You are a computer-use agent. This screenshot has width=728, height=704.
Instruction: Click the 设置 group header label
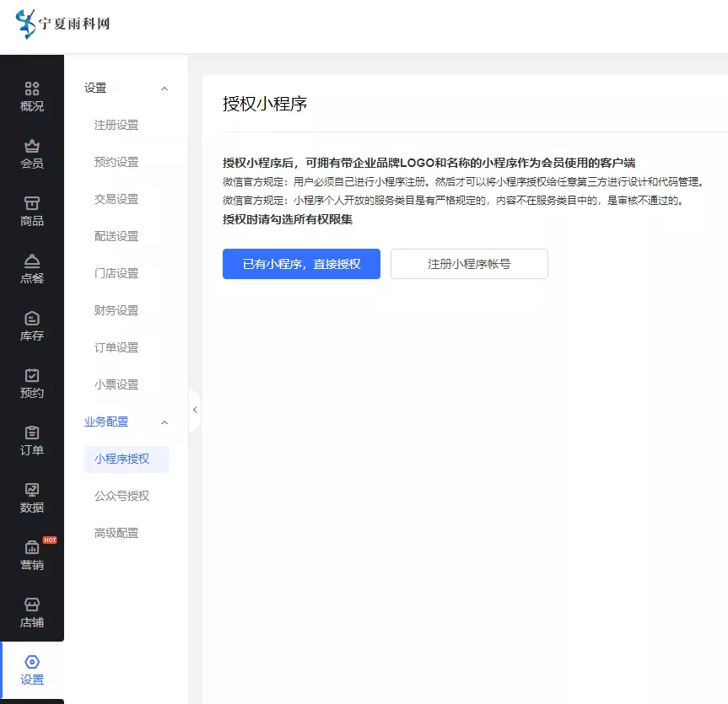tap(95, 88)
